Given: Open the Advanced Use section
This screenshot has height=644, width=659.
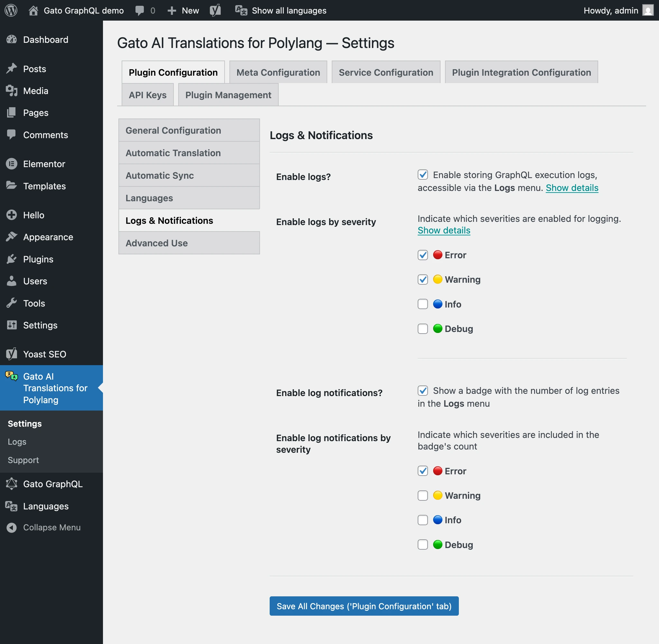Looking at the screenshot, I should point(189,243).
